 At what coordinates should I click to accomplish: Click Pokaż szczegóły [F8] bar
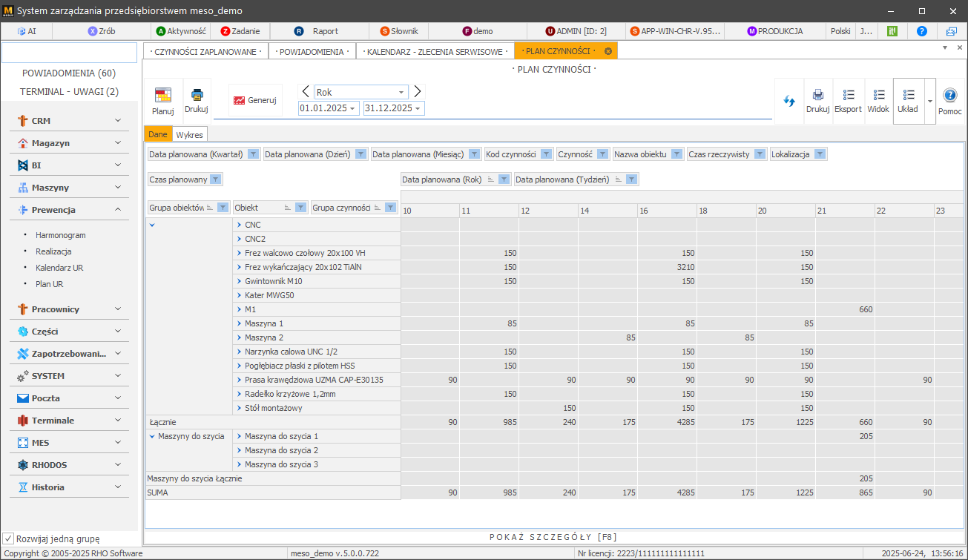(x=553, y=537)
